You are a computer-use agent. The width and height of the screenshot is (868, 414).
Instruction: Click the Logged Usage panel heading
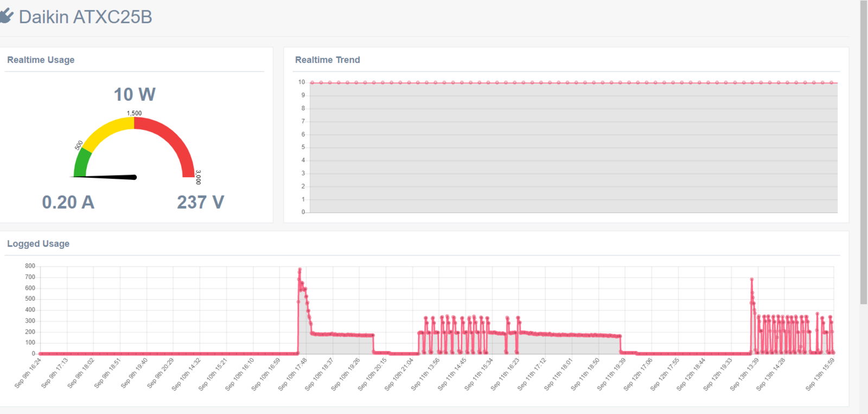pos(38,244)
